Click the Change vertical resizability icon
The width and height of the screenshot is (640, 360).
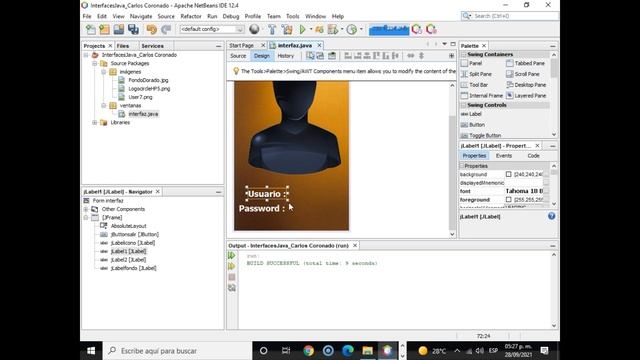point(422,56)
